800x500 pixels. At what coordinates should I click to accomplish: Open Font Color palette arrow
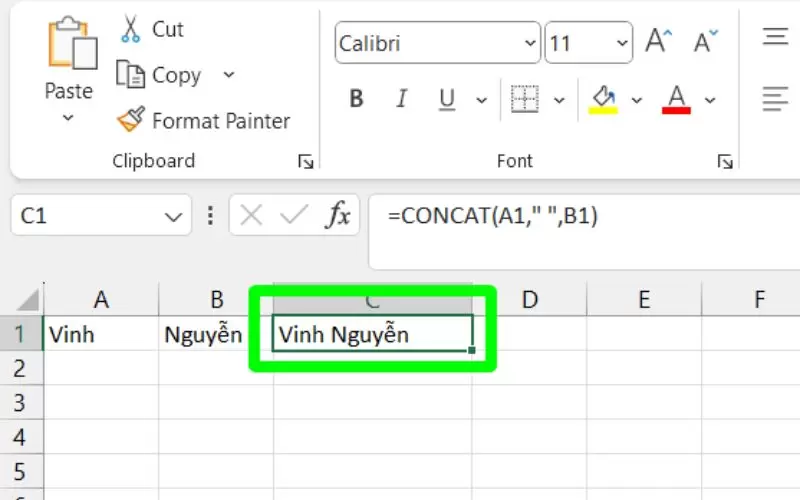pos(710,100)
